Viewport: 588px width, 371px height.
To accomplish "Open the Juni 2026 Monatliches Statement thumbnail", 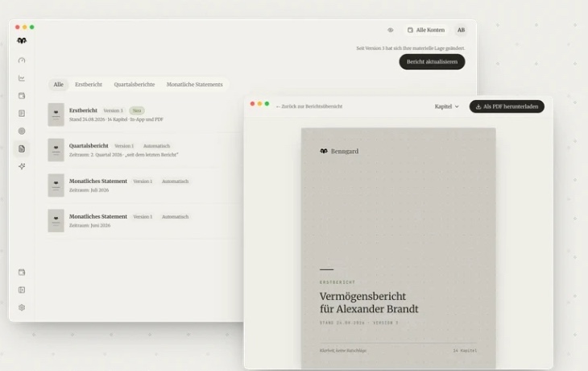I will 56,220.
